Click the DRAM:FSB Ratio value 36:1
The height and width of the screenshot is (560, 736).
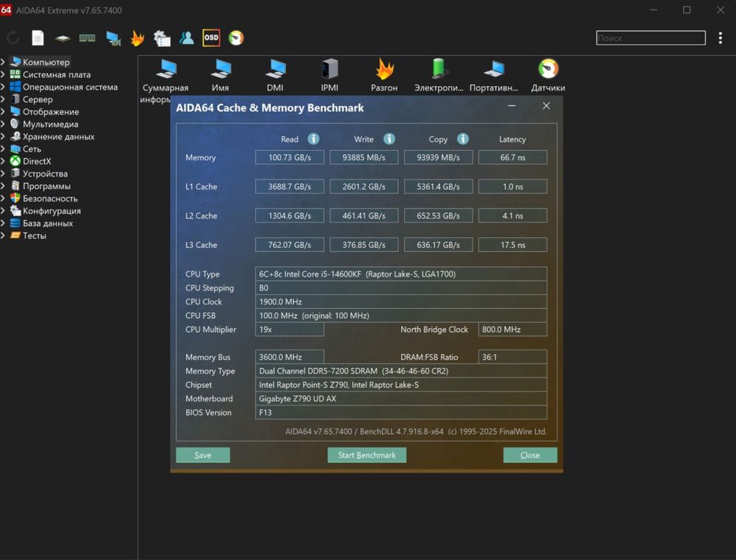(x=512, y=357)
